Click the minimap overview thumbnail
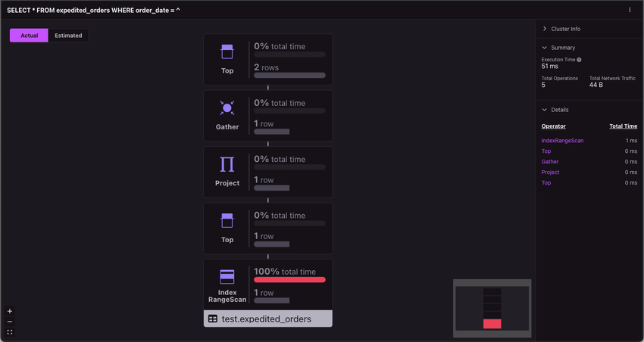This screenshot has width=644, height=342. click(x=492, y=309)
